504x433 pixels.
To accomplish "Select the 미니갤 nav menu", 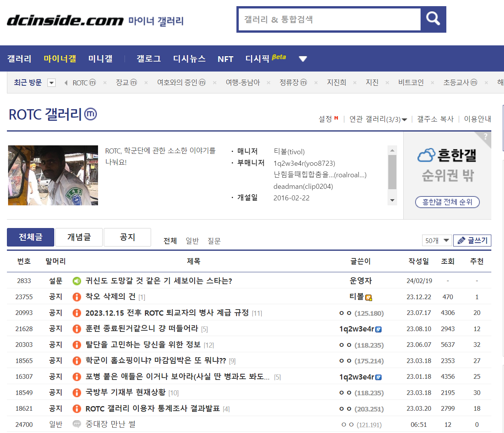I will (100, 59).
